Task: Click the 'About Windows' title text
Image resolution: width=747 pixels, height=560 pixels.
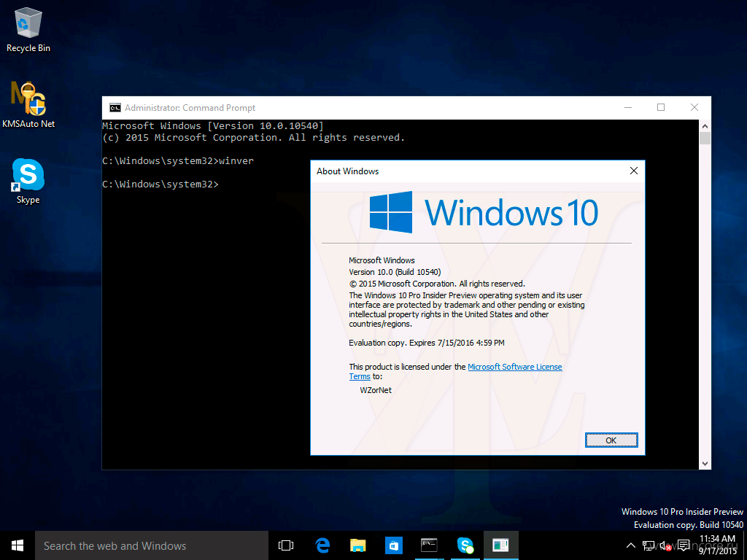Action: coord(348,171)
